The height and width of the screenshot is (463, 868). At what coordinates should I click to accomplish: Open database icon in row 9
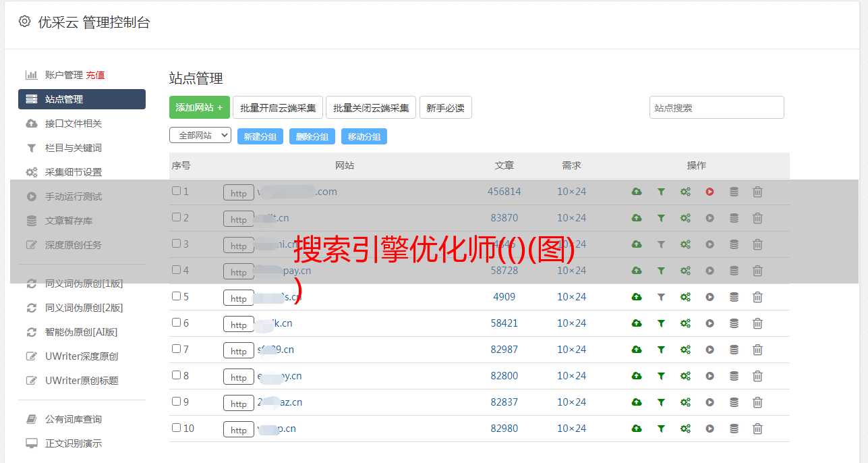coord(734,402)
